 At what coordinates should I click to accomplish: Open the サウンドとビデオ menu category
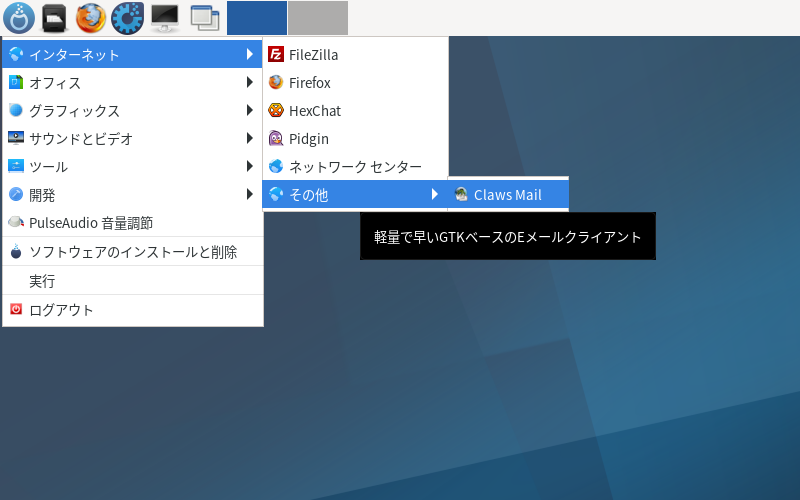pos(133,138)
